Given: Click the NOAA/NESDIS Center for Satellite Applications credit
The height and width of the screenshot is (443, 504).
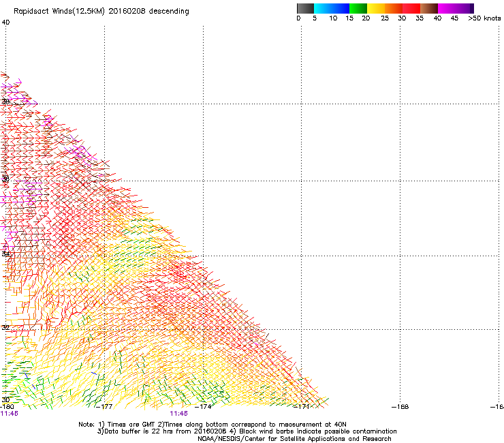Looking at the screenshot, I should pos(294,439).
